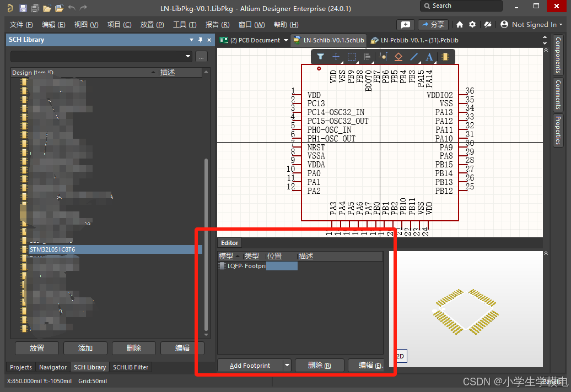Select the Place Line tool

point(414,56)
